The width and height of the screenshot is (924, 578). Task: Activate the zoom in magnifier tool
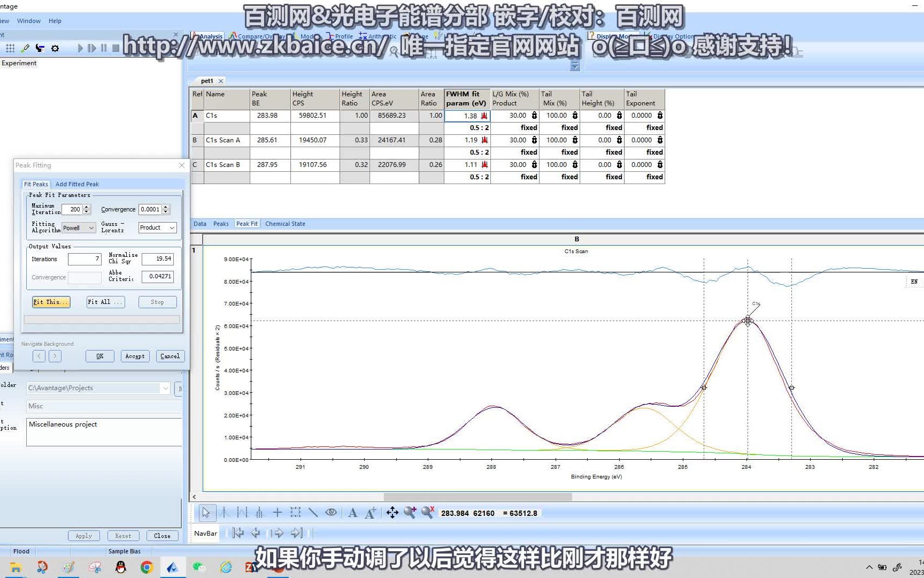tap(411, 512)
